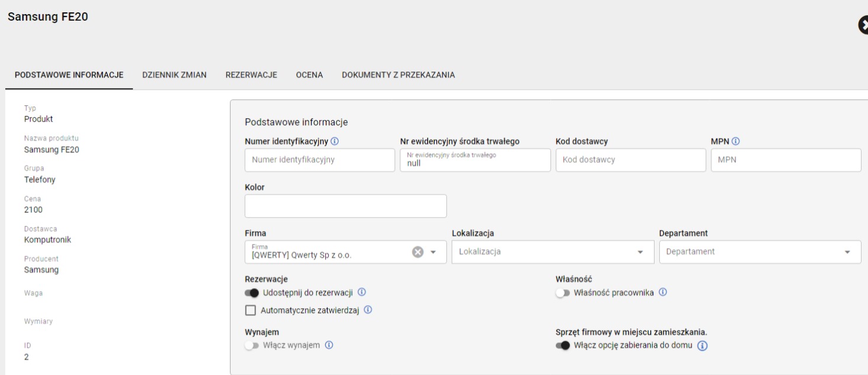Focus the Kod dostawcy input
The image size is (868, 375).
pos(631,160)
